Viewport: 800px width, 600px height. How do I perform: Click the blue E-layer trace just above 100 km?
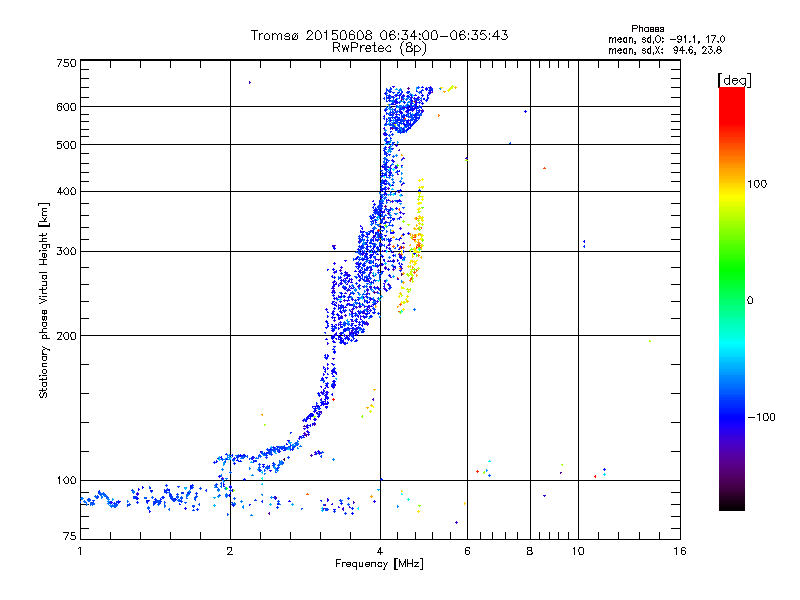[x=258, y=456]
